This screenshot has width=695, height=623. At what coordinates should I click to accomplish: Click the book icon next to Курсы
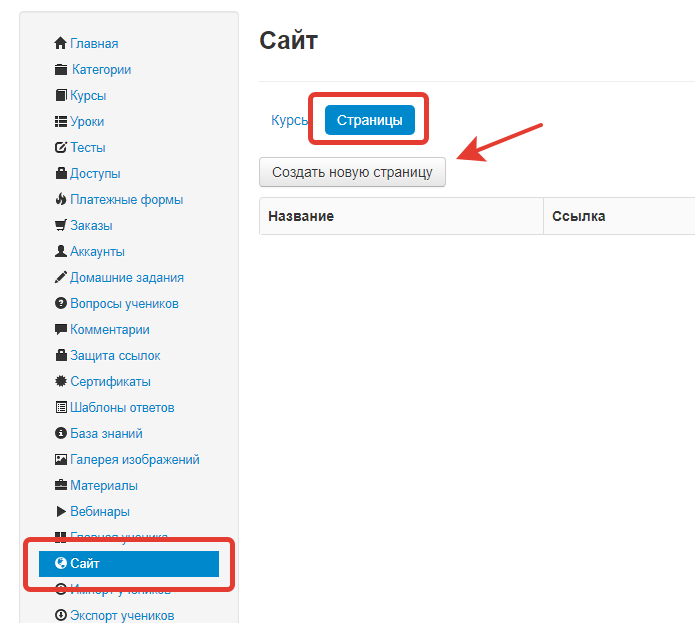pyautogui.click(x=61, y=95)
